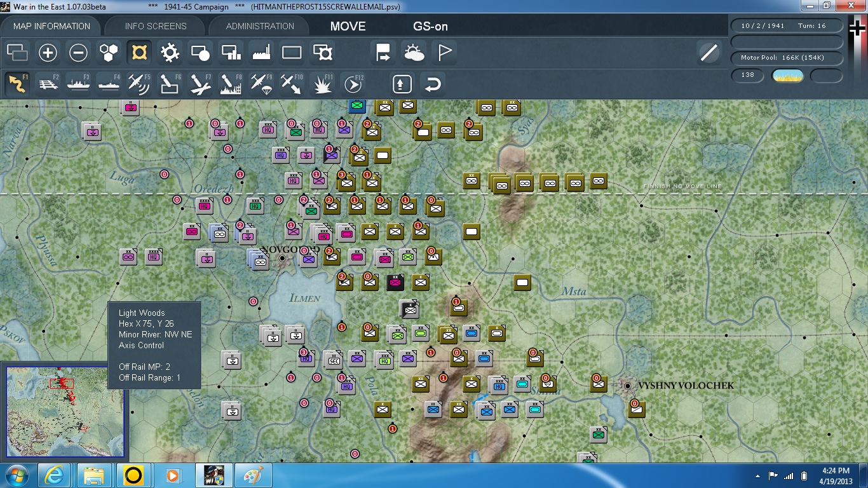
Task: Select the F5 air recon mode icon
Action: click(139, 84)
